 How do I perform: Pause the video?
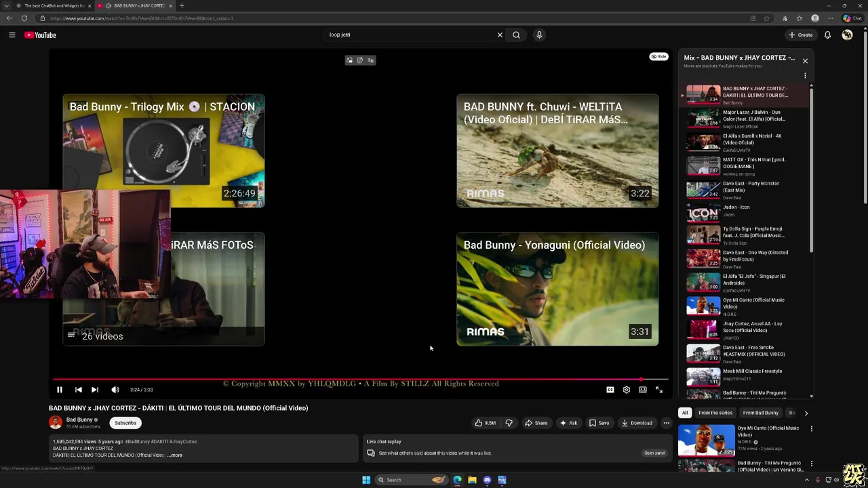[x=60, y=390]
